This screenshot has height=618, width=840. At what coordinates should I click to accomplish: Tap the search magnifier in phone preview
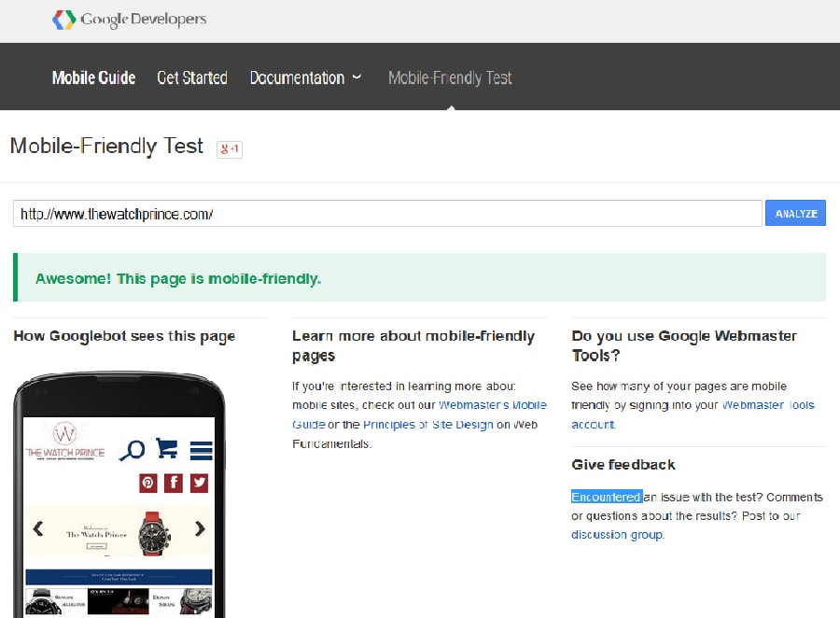[133, 450]
